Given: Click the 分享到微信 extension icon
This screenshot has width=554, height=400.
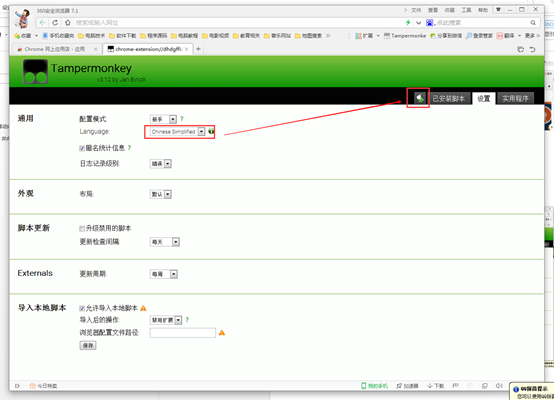Looking at the screenshot, I should click(x=446, y=36).
